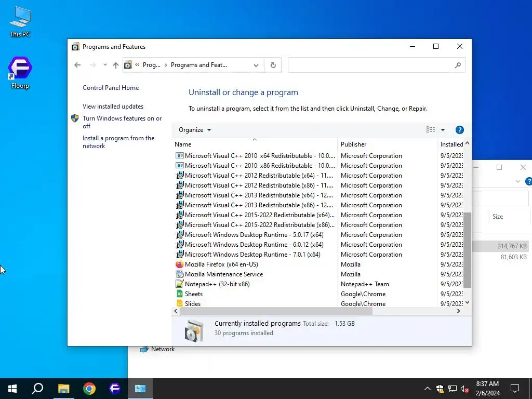
Task: Select the 314,767 KB row in background window
Action: [x=501, y=246]
